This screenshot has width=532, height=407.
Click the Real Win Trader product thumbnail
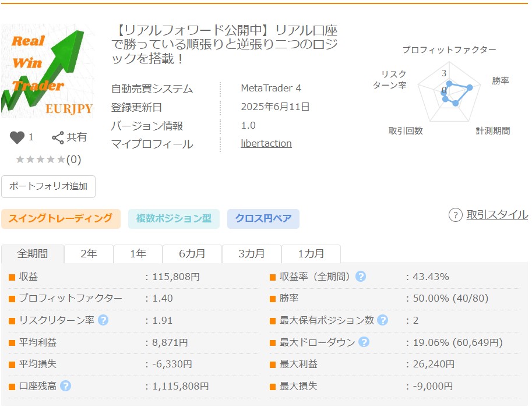(x=47, y=72)
